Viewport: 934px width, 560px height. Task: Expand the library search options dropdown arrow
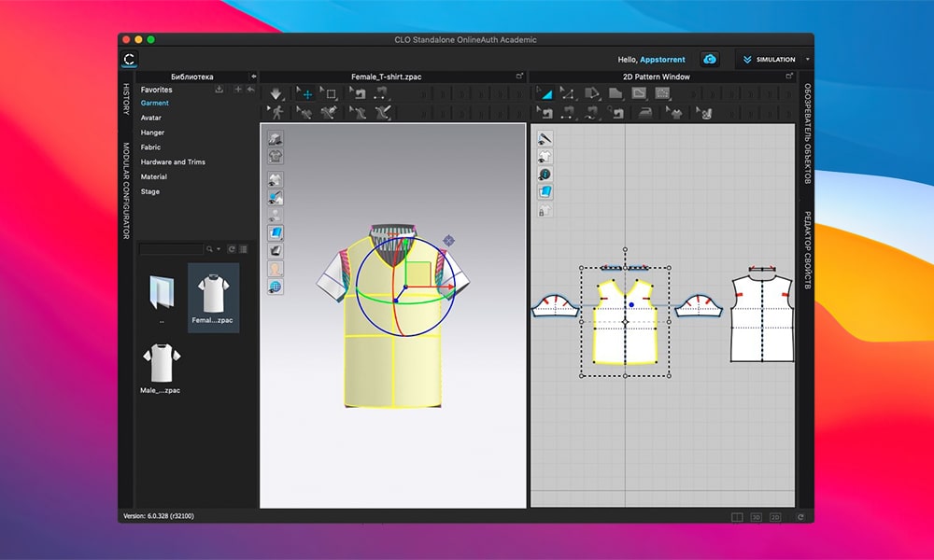coord(219,249)
